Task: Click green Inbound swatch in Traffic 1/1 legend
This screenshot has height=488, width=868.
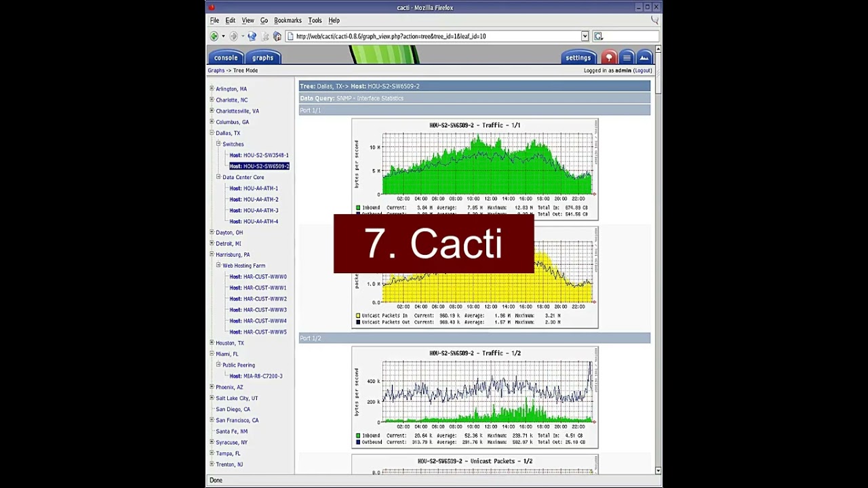Action: click(x=358, y=207)
